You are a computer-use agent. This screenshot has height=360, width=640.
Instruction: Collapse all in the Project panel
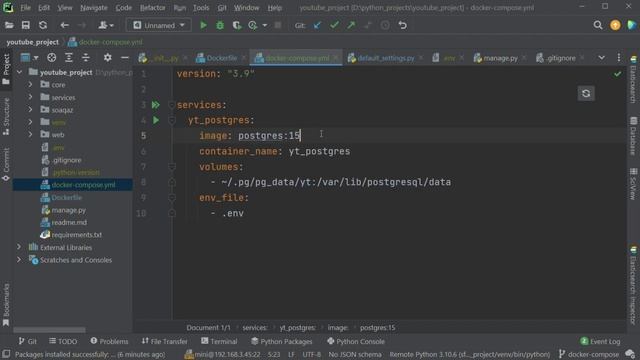[x=86, y=58]
